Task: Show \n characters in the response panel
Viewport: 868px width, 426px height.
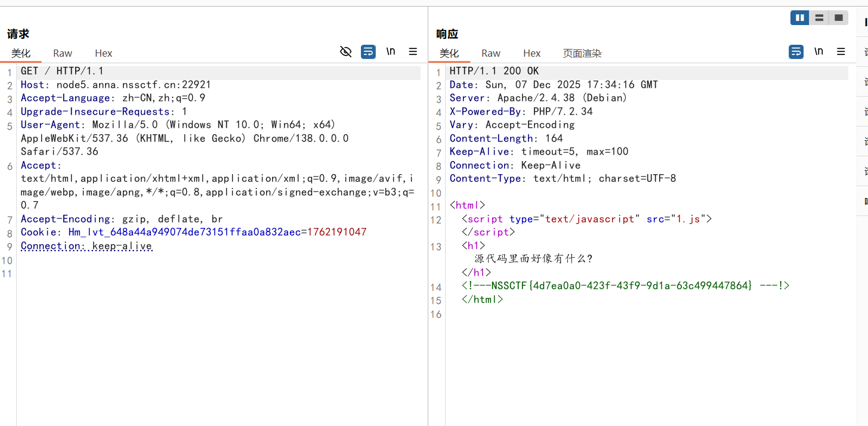Action: click(818, 52)
